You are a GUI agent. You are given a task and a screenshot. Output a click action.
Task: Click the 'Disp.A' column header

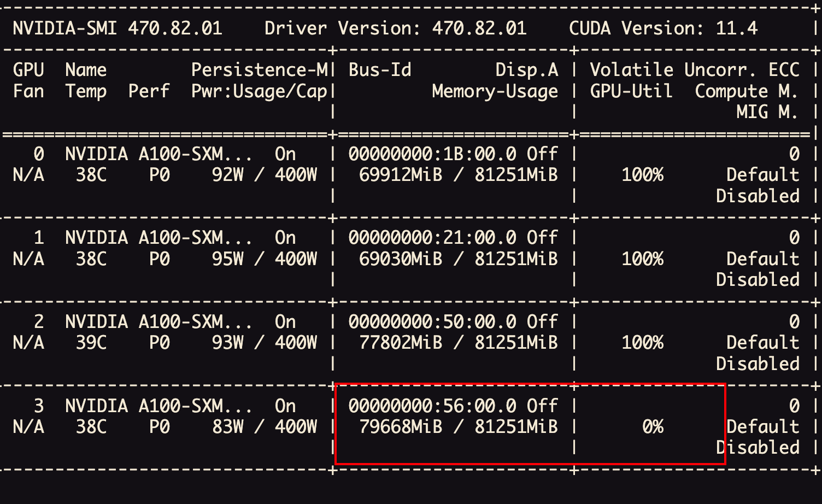(527, 70)
